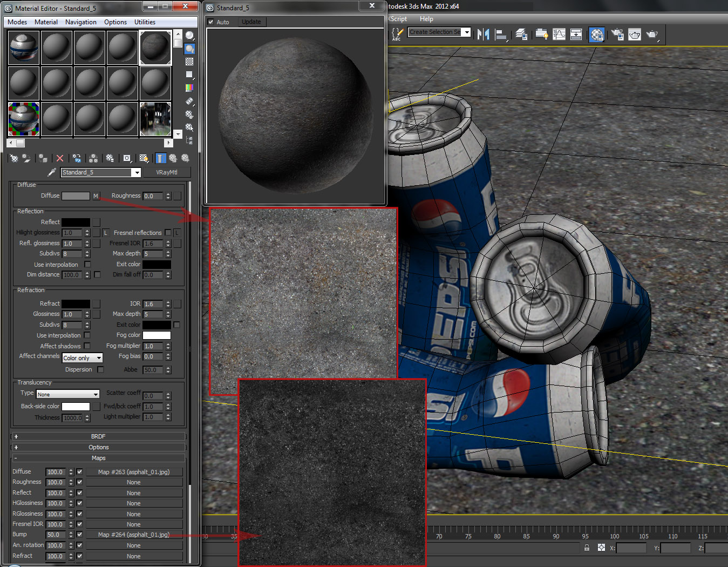728x567 pixels.
Task: Toggle the Auto checkbox in preview window
Action: point(211,22)
